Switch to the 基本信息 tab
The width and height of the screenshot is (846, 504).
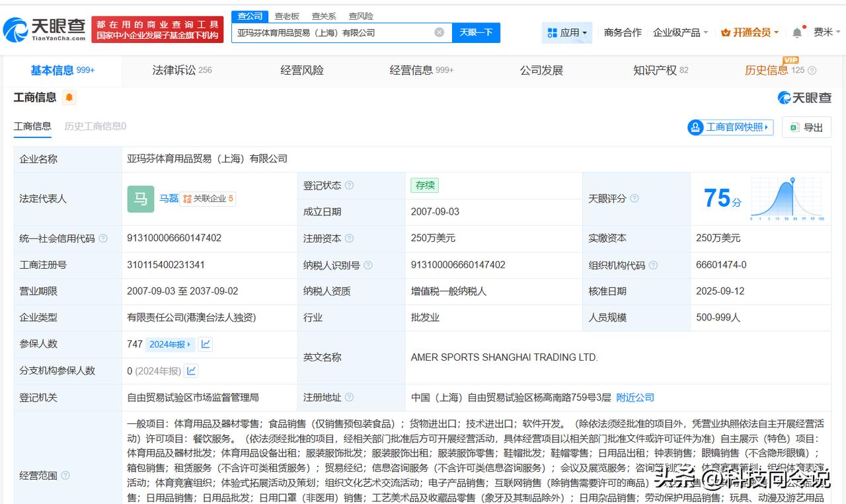point(62,70)
